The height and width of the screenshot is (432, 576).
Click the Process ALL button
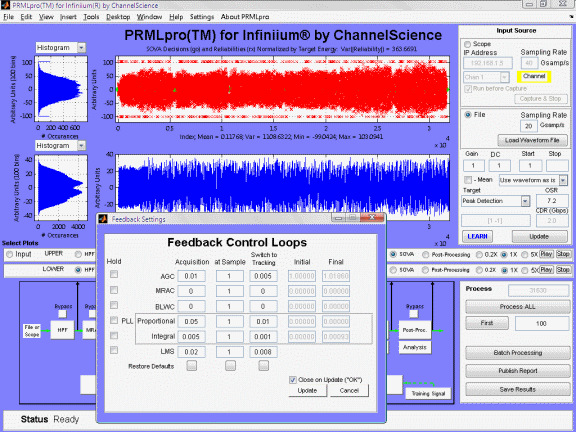tap(517, 307)
